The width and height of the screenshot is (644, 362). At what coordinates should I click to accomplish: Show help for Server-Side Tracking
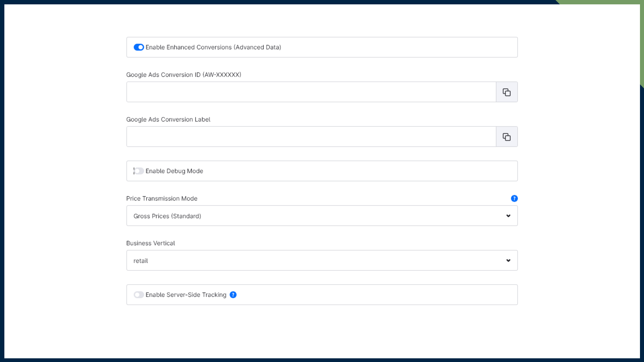[233, 295]
